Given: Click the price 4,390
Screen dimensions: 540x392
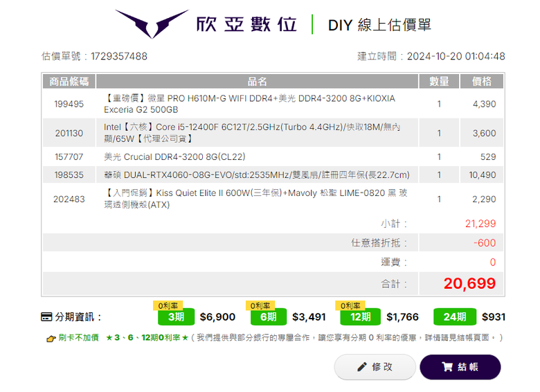Looking at the screenshot, I should point(484,104).
